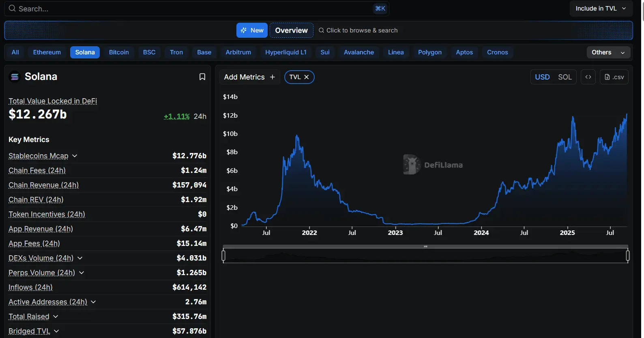Click the $12.267b TVL value

pyautogui.click(x=38, y=114)
